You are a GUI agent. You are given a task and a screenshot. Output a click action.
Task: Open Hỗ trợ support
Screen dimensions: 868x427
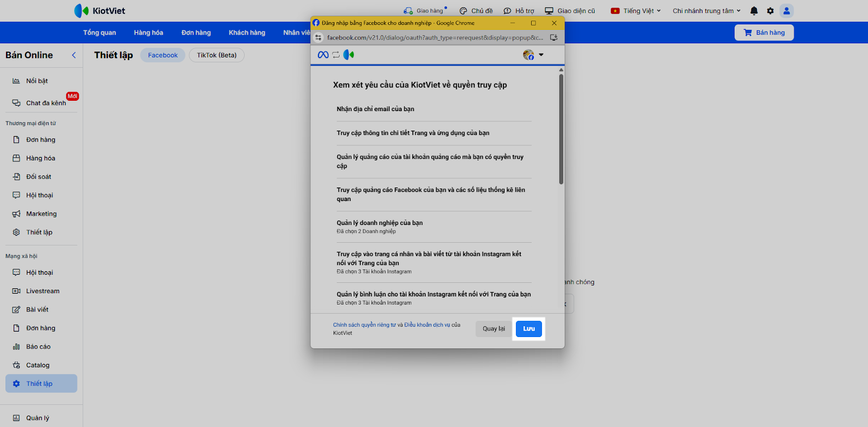tap(519, 11)
